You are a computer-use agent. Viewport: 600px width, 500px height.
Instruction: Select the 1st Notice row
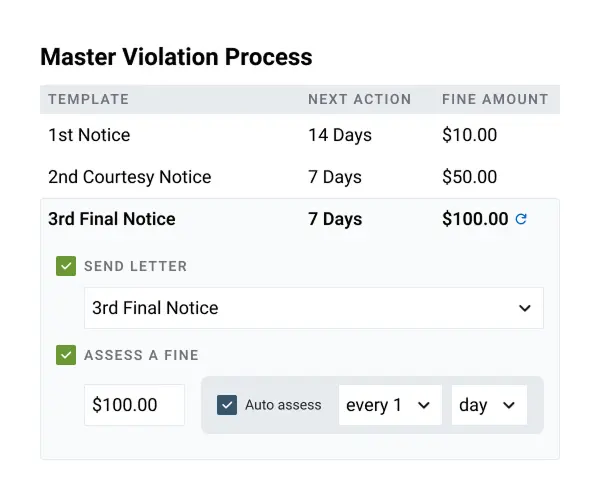[89, 135]
